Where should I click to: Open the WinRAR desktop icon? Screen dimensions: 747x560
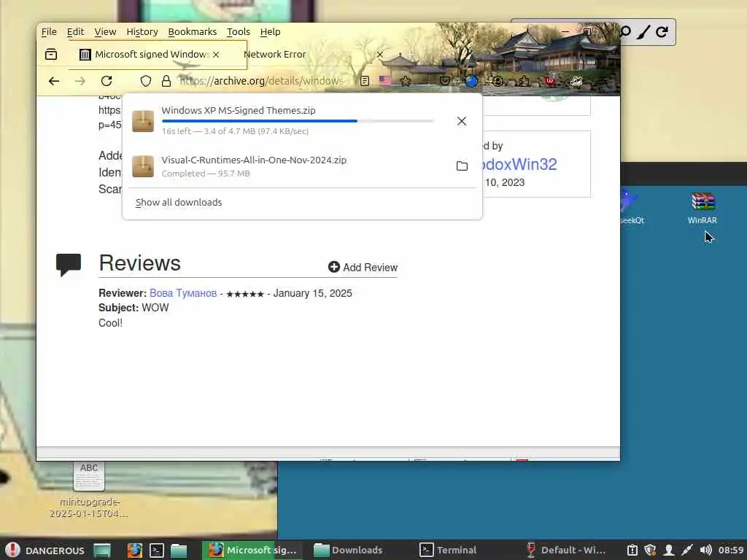point(703,208)
